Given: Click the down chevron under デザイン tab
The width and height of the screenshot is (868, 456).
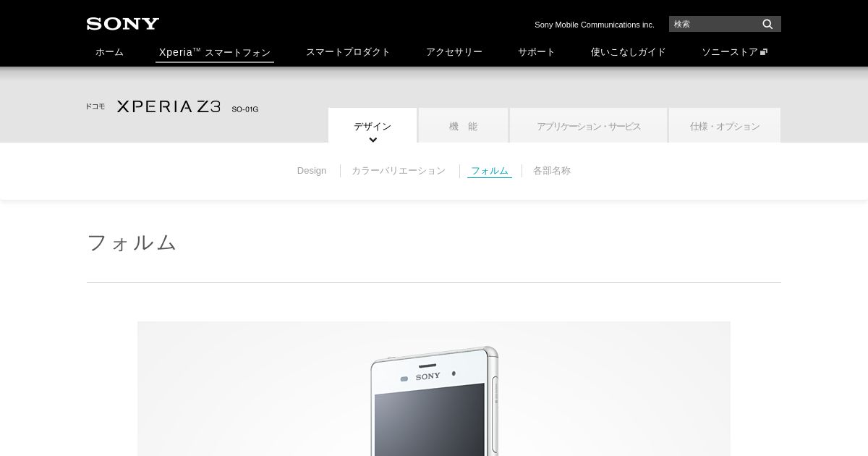Looking at the screenshot, I should pos(373,140).
